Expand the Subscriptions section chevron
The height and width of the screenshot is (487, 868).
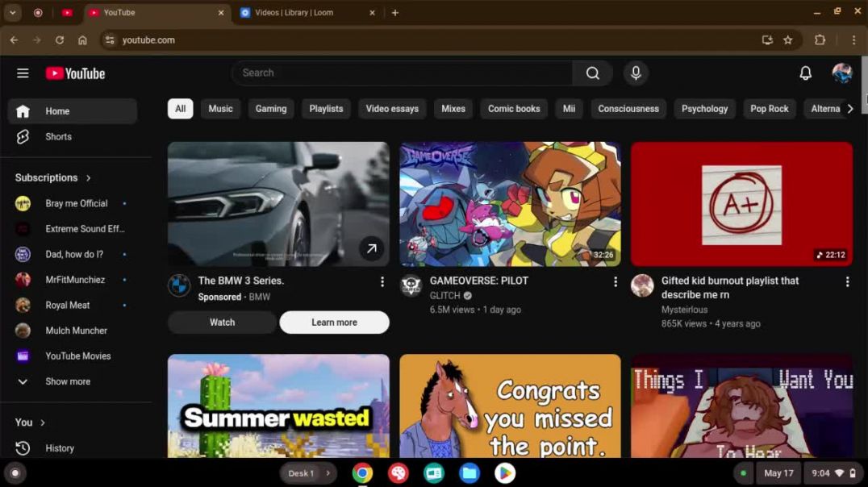tap(89, 178)
